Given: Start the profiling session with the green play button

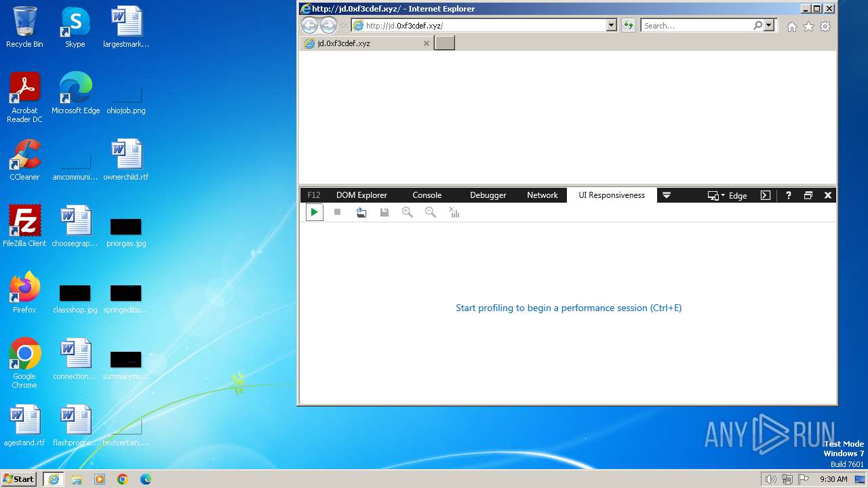Looking at the screenshot, I should pyautogui.click(x=314, y=212).
